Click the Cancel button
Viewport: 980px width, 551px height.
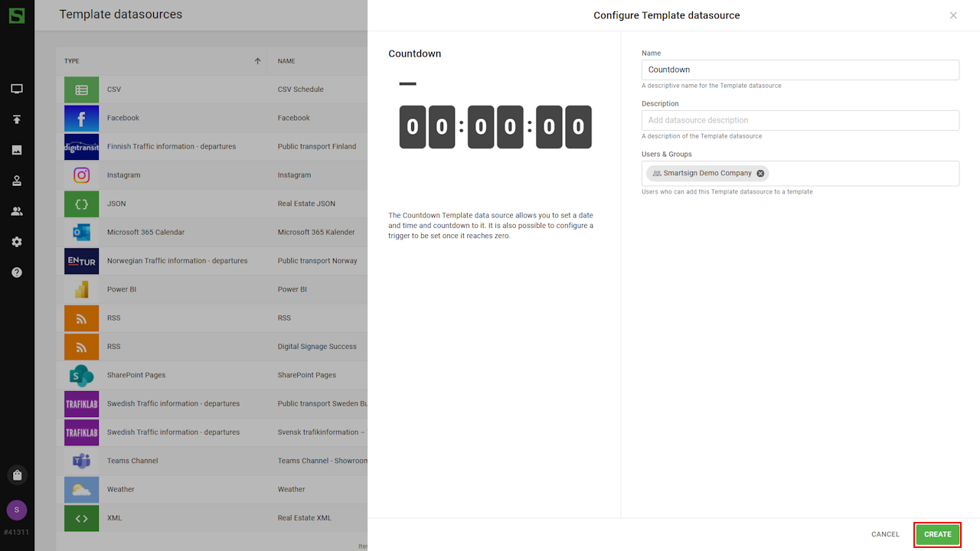point(885,534)
